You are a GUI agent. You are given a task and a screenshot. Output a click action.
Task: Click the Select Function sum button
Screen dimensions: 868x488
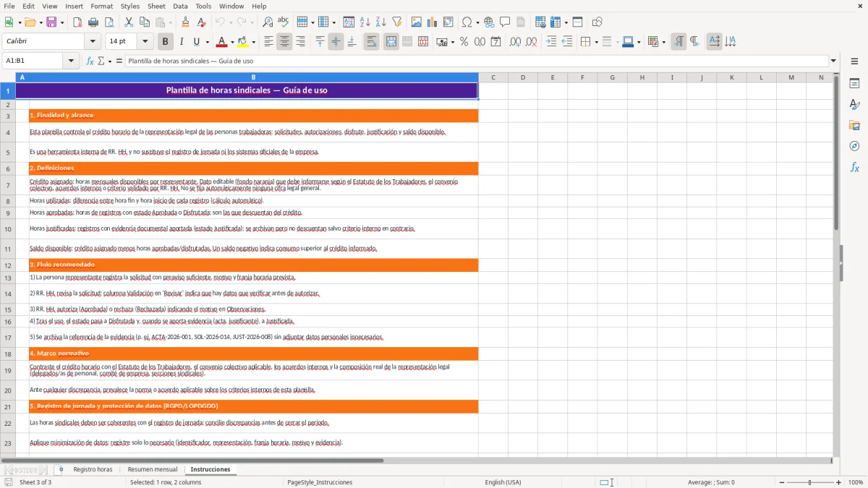pyautogui.click(x=101, y=61)
